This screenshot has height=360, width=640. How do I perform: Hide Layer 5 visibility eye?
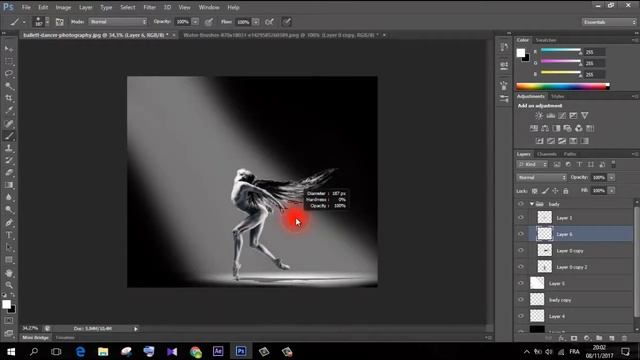(521, 283)
